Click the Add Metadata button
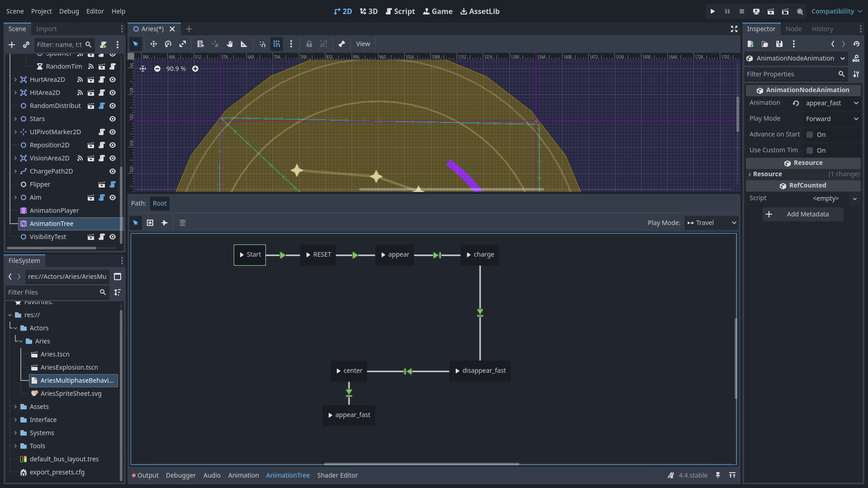 [x=803, y=214]
